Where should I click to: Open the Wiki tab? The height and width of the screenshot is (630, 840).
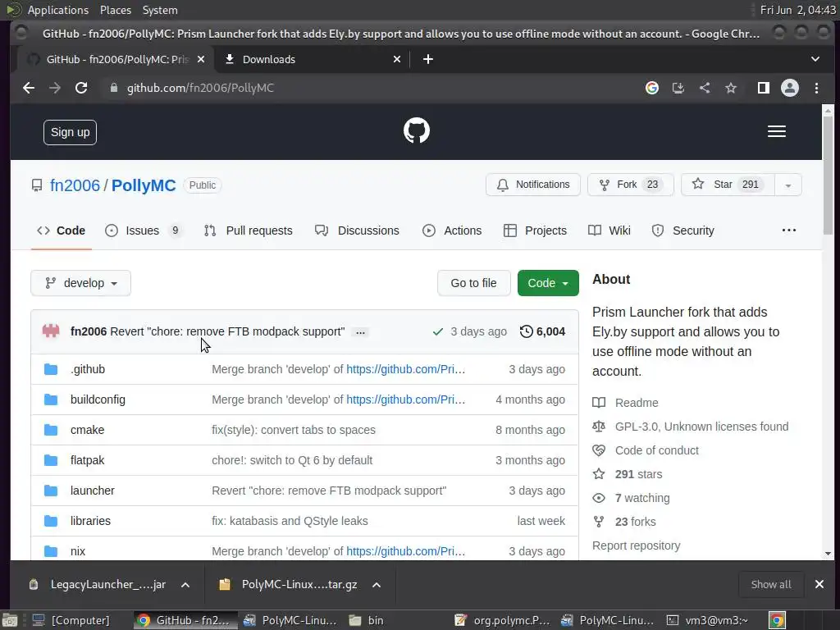pyautogui.click(x=609, y=231)
